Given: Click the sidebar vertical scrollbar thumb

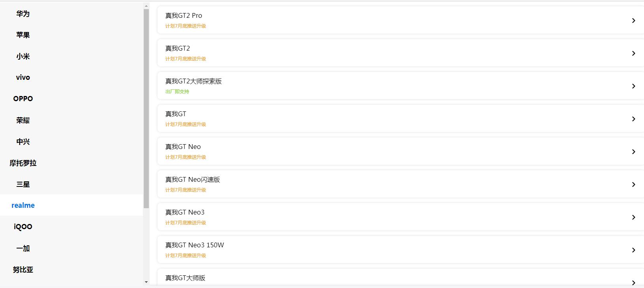Looking at the screenshot, I should (146, 109).
